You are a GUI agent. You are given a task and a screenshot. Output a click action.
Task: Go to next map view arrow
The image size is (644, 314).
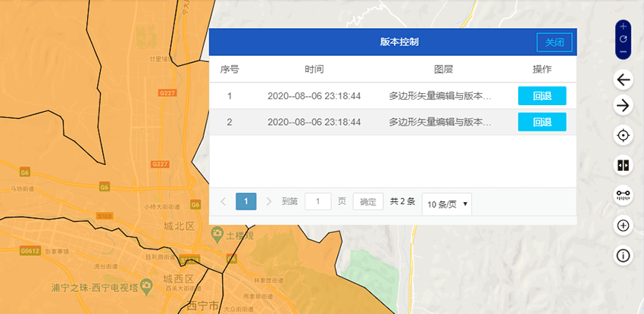point(624,105)
